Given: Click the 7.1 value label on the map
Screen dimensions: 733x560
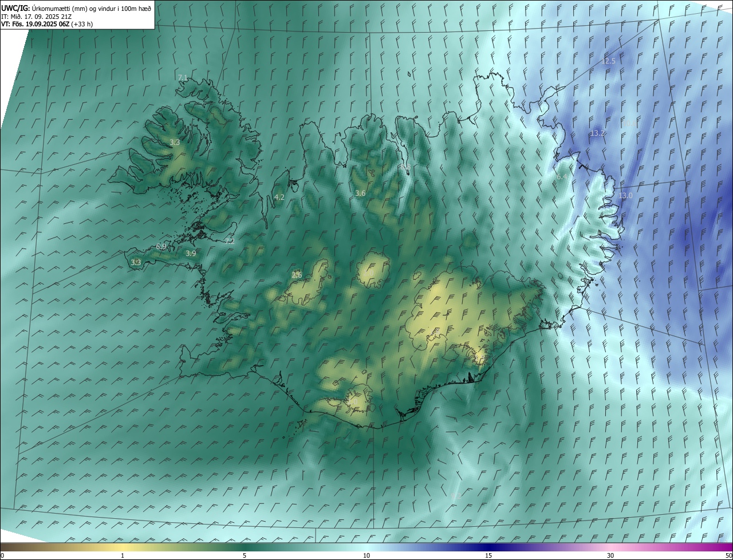Looking at the screenshot, I should click(x=183, y=77).
